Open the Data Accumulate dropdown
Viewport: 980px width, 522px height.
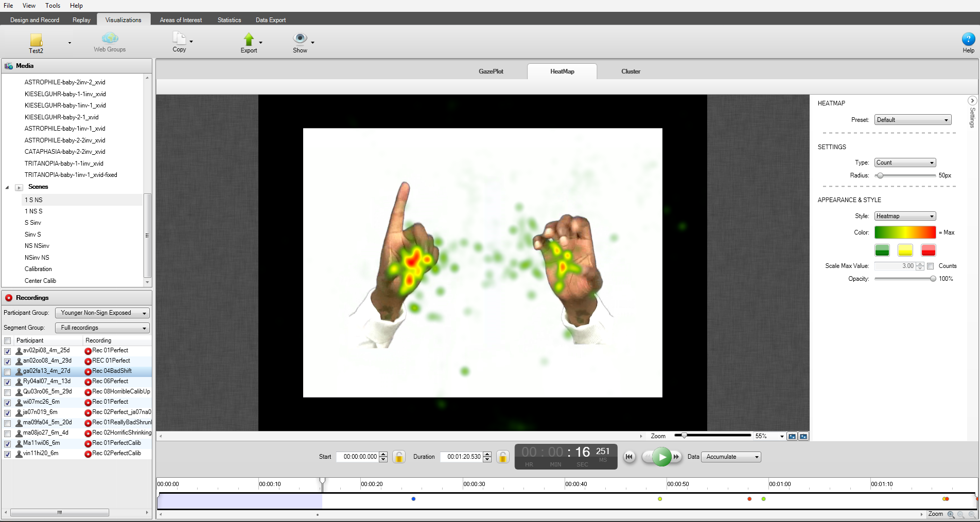click(731, 457)
